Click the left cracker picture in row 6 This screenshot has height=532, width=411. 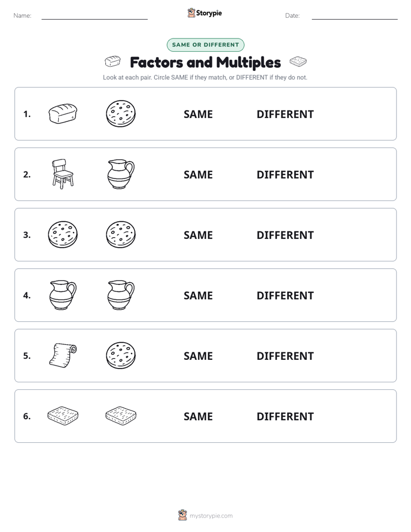(x=63, y=416)
